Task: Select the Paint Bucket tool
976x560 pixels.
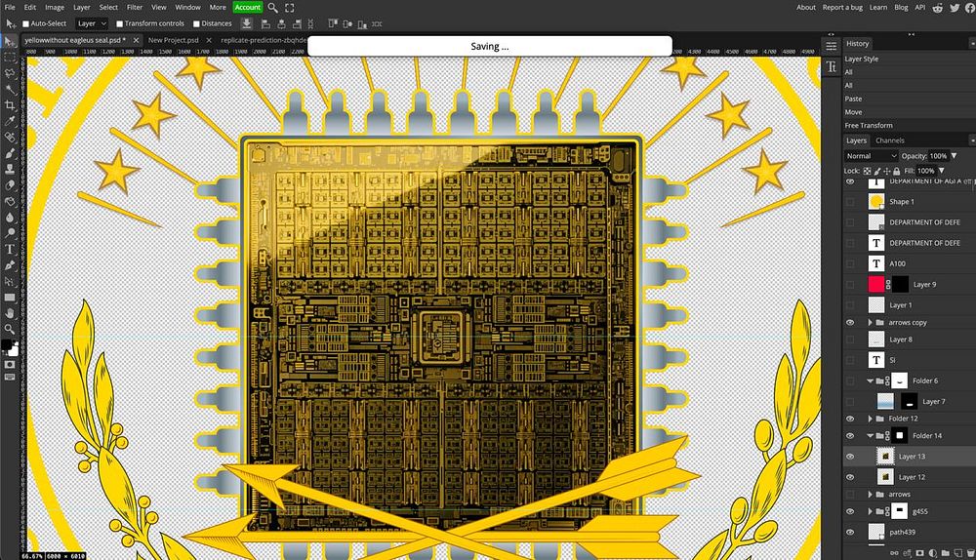Action: click(x=10, y=201)
